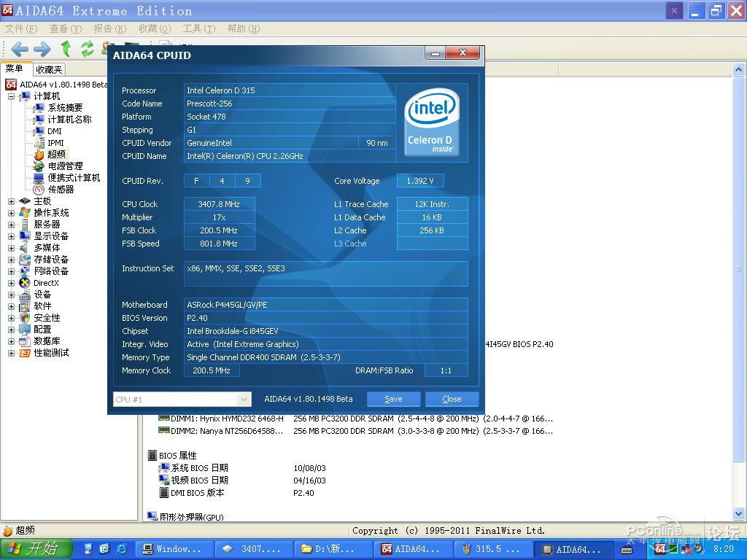The image size is (747, 560).
Task: Open the 传感器 icon in the tree
Action: click(x=39, y=190)
